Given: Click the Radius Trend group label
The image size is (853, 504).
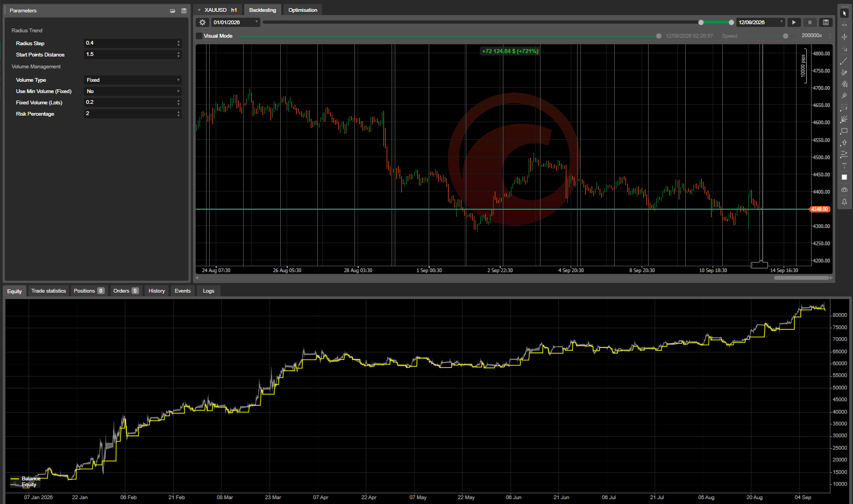Looking at the screenshot, I should pyautogui.click(x=27, y=31).
